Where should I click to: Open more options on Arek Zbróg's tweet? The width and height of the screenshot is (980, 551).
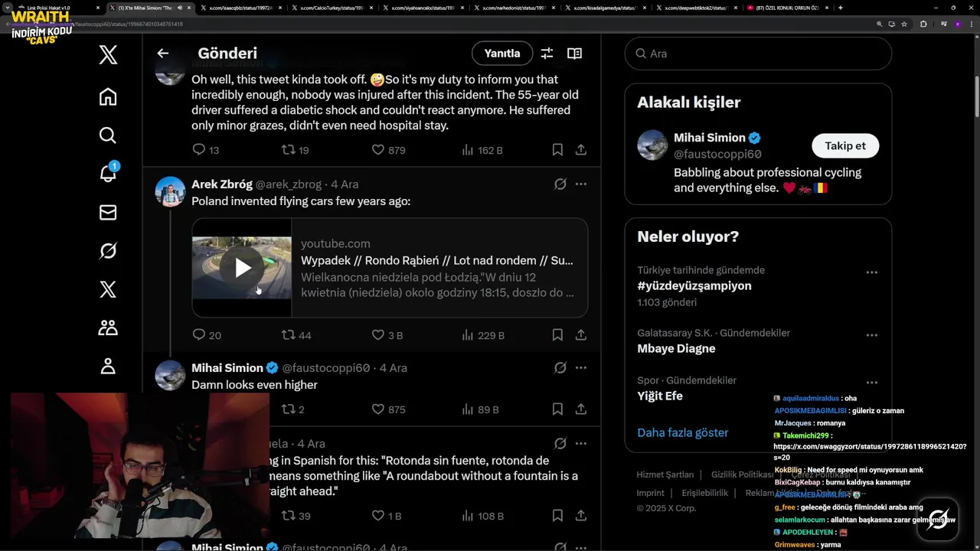(581, 184)
